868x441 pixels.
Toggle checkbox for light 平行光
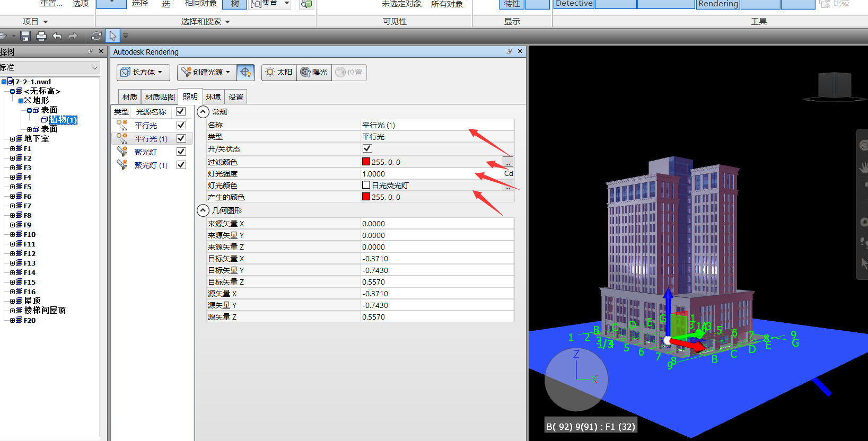pos(181,125)
